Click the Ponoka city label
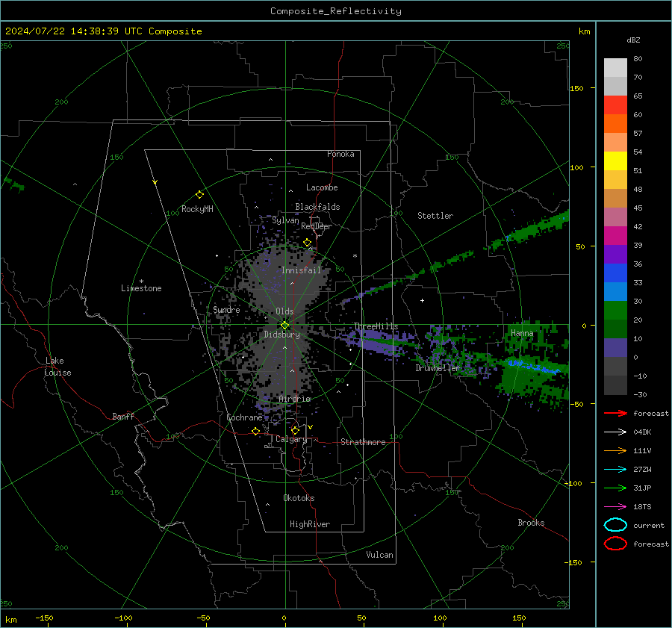The height and width of the screenshot is (628, 672). [340, 154]
